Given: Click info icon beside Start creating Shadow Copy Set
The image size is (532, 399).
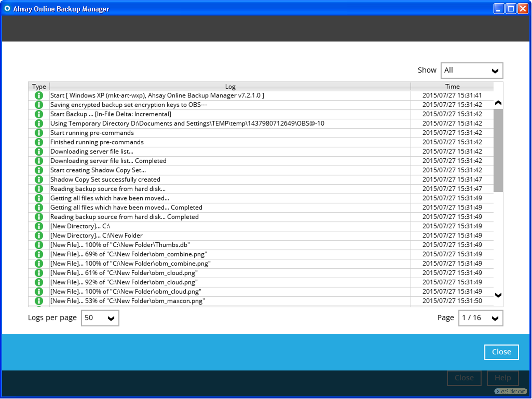Looking at the screenshot, I should pos(39,170).
